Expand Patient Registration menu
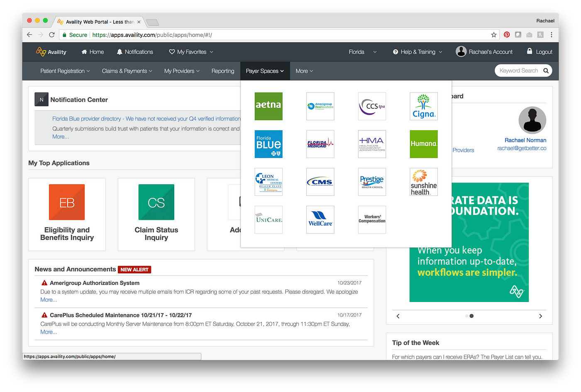581x392 pixels. tap(65, 71)
